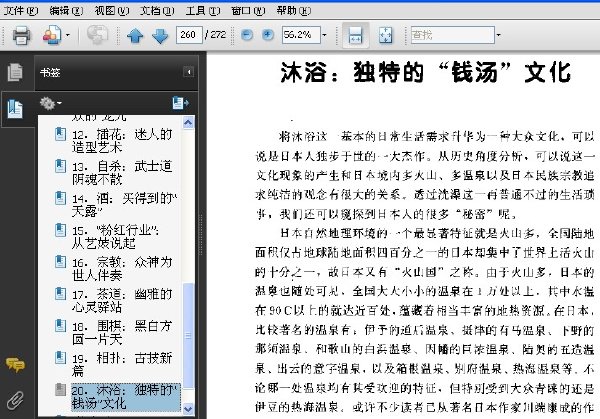Open the 视图 menu
600x419 pixels.
click(112, 11)
